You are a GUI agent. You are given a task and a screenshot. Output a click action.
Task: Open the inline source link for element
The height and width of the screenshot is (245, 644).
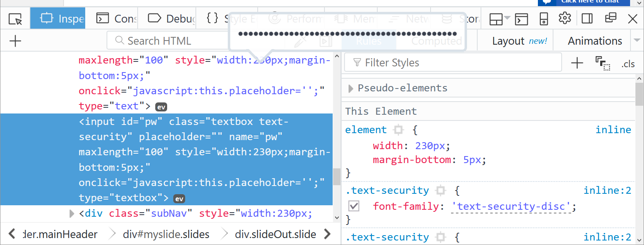click(613, 130)
